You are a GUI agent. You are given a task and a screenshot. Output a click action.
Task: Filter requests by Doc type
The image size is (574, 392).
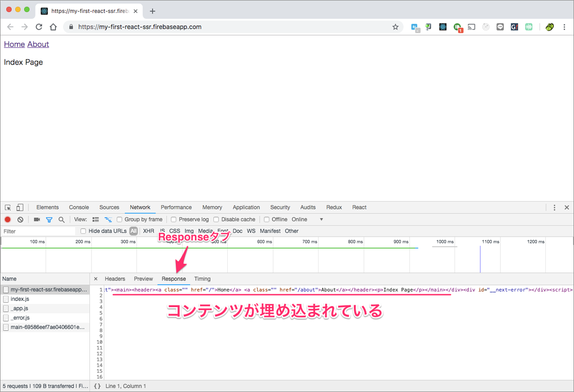(x=237, y=231)
